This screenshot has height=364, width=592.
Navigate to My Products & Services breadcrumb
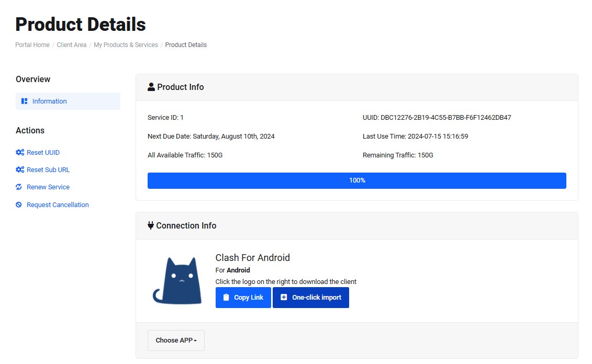coord(126,45)
